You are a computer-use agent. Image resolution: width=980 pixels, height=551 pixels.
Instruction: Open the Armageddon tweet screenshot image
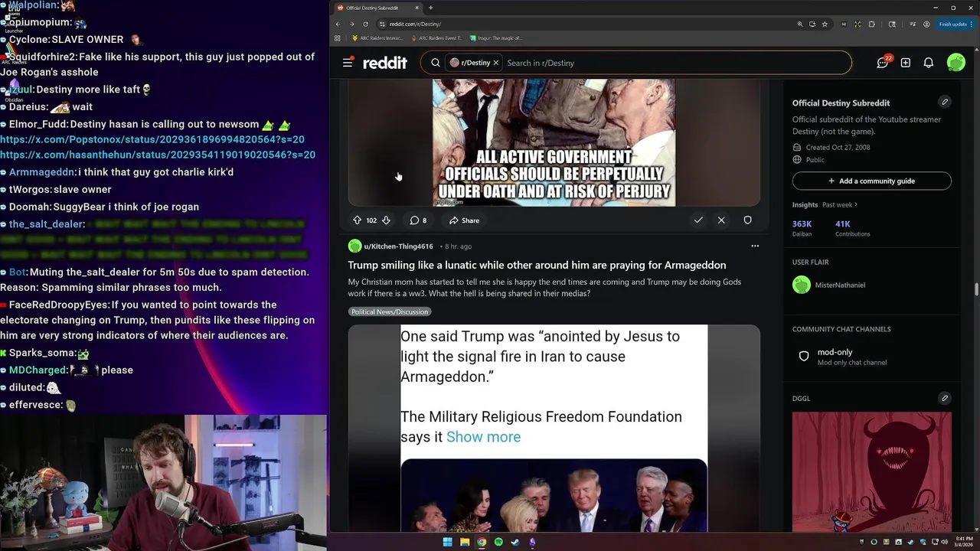coord(554,429)
